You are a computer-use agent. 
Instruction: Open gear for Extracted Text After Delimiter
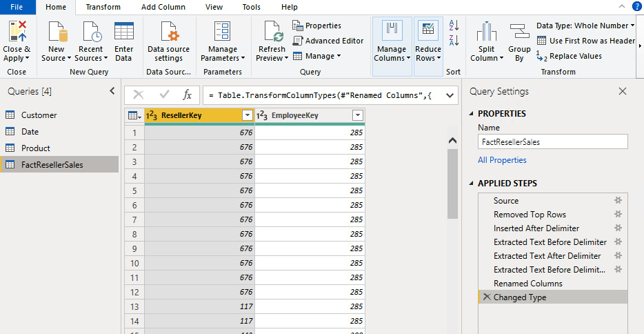tap(618, 255)
